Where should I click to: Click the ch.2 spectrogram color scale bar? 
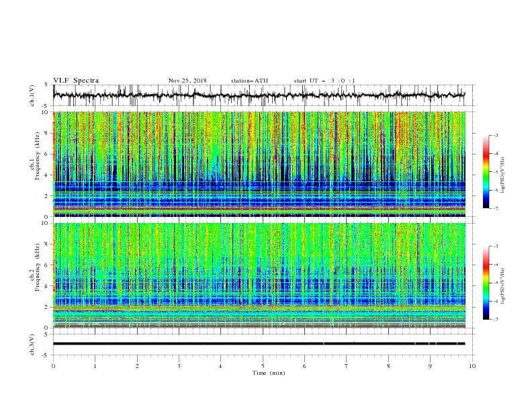(486, 283)
